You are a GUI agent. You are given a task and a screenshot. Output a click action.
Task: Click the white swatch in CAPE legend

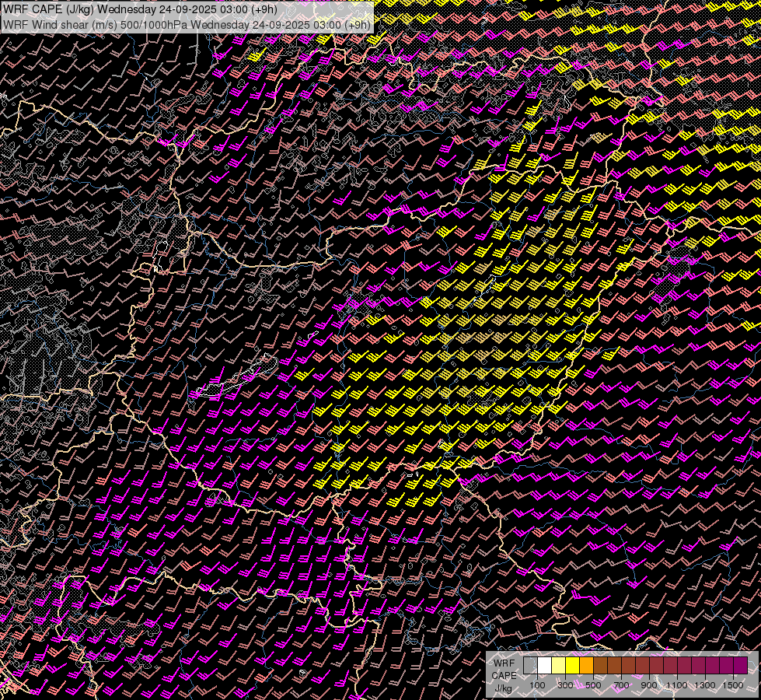[x=544, y=665]
